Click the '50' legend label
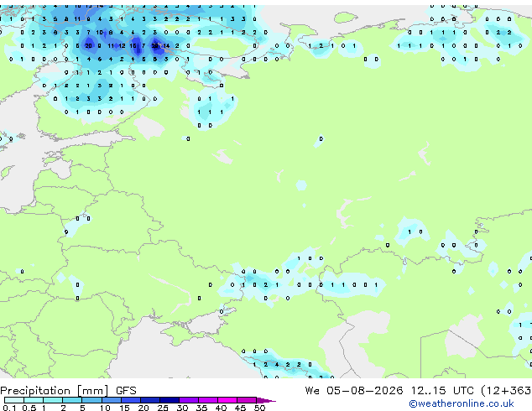This screenshot has width=532, height=411. [x=259, y=408]
